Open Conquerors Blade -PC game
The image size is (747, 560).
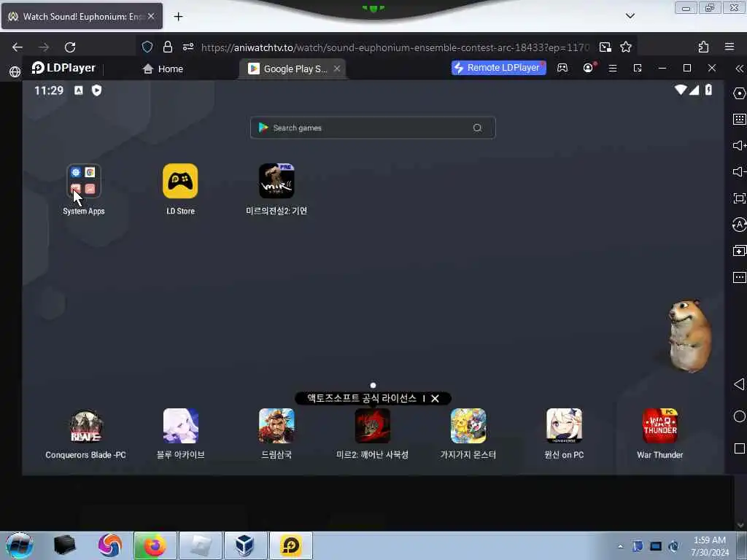[x=86, y=426]
